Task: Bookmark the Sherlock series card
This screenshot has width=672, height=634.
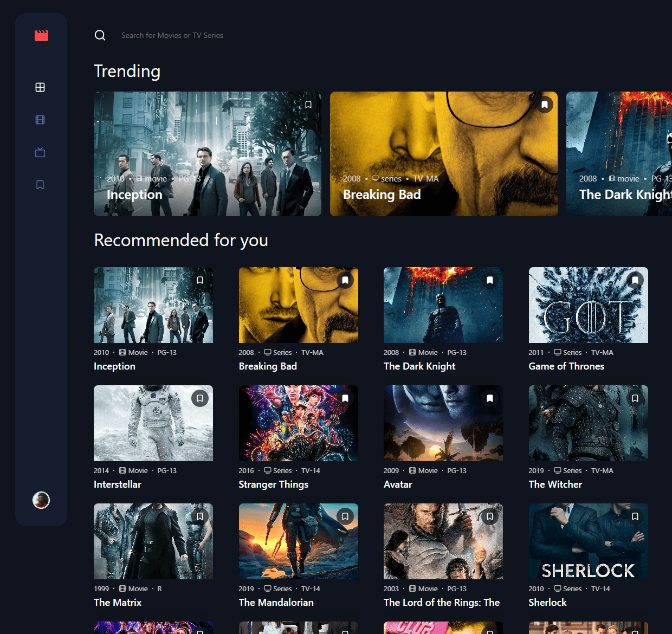Action: pyautogui.click(x=635, y=516)
